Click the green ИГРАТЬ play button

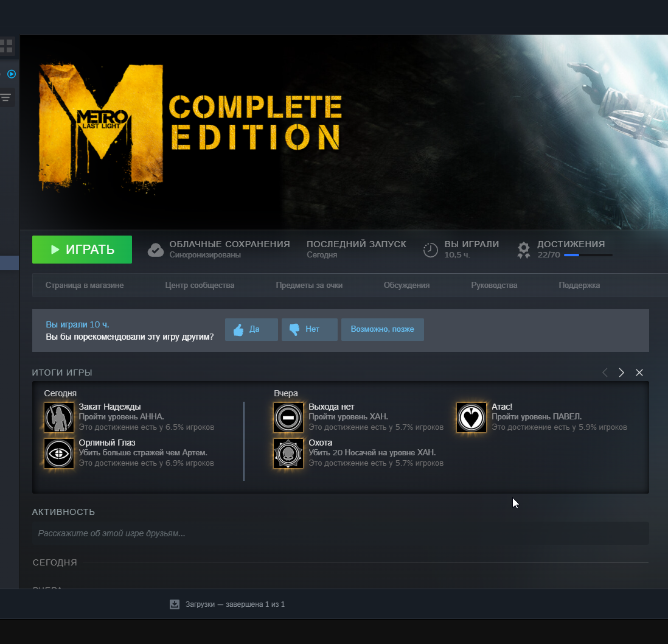(82, 250)
